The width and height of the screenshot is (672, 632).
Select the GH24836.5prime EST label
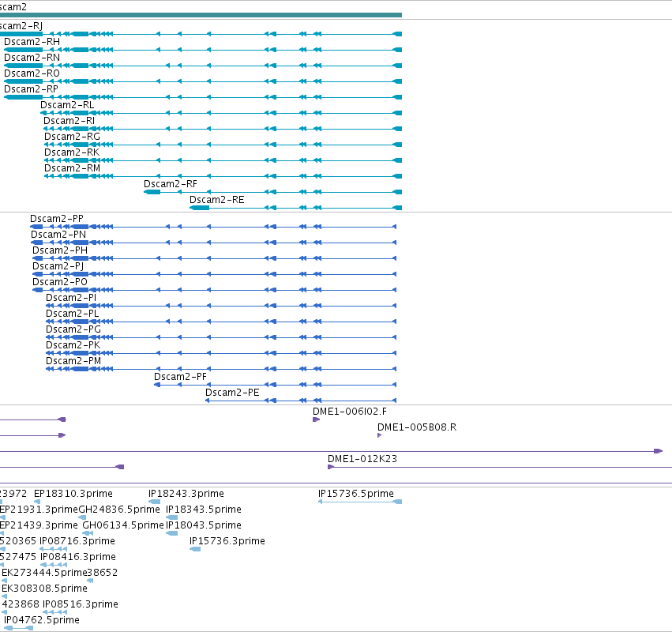tap(119, 510)
